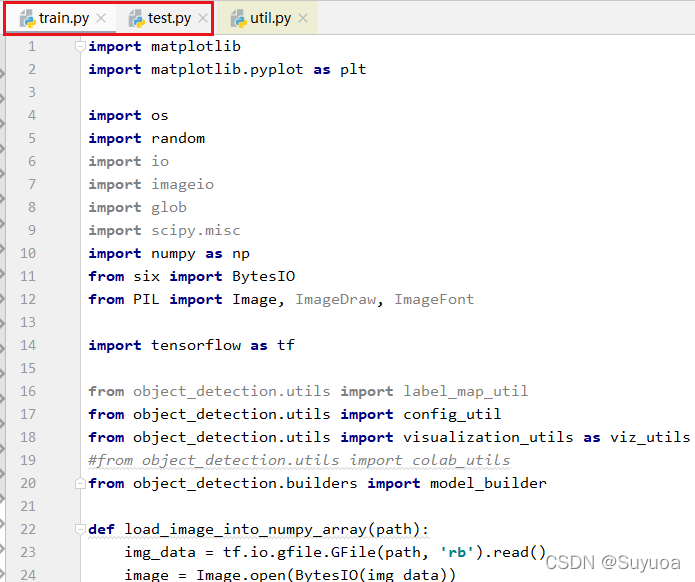Click 'BytesIO' on line 11

[x=264, y=276]
